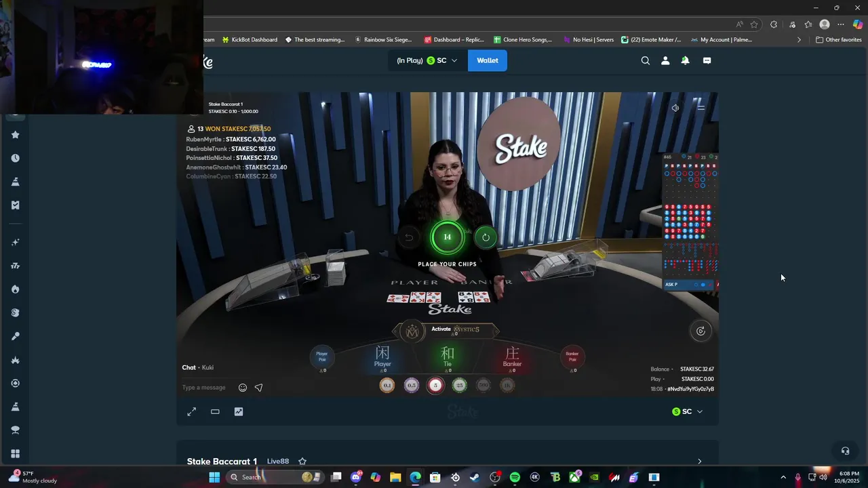The image size is (868, 488).
Task: Open Spotify from the taskbar
Action: (515, 477)
